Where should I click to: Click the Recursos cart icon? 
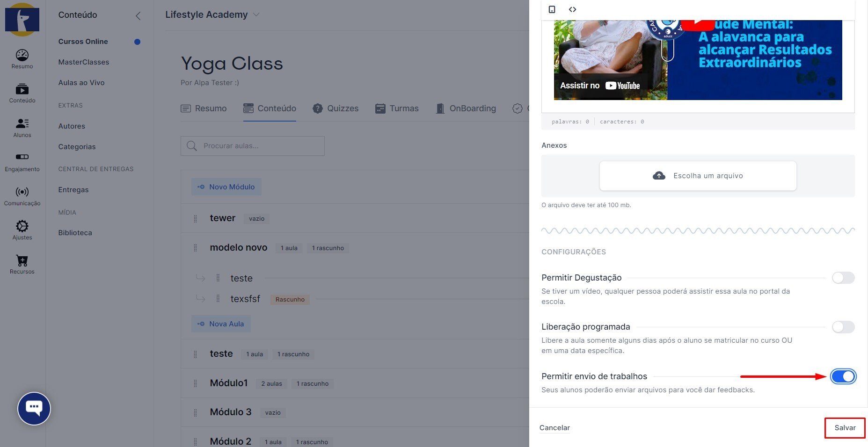[22, 264]
